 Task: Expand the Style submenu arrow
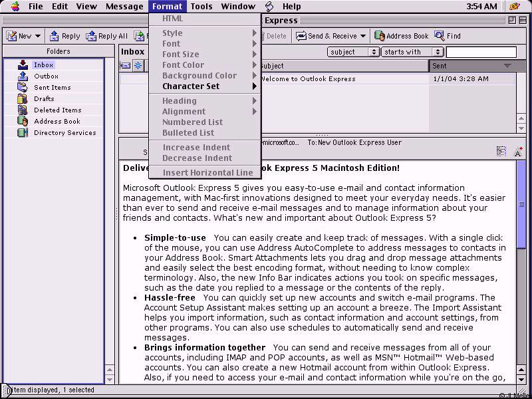[255, 33]
